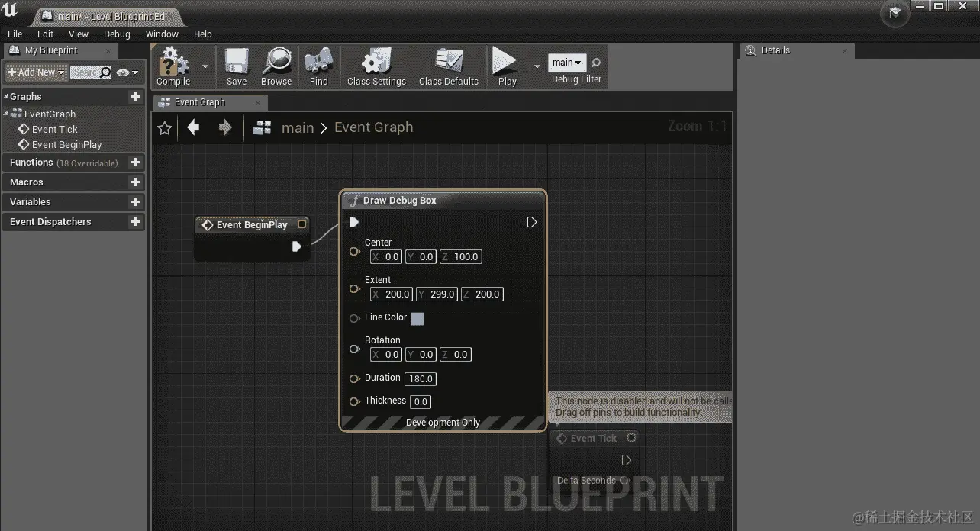This screenshot has height=531, width=980.
Task: Click the Center input pin
Action: [354, 251]
